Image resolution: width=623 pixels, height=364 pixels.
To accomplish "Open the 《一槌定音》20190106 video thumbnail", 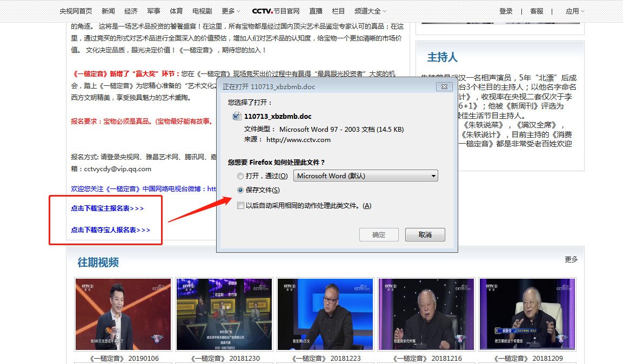I will pyautogui.click(x=123, y=314).
